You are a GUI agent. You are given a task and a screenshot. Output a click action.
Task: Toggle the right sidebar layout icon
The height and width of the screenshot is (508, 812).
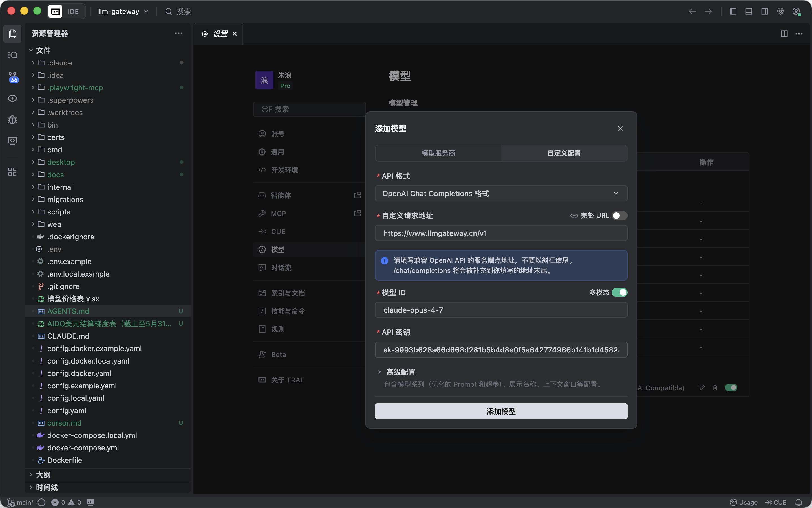[x=764, y=11]
